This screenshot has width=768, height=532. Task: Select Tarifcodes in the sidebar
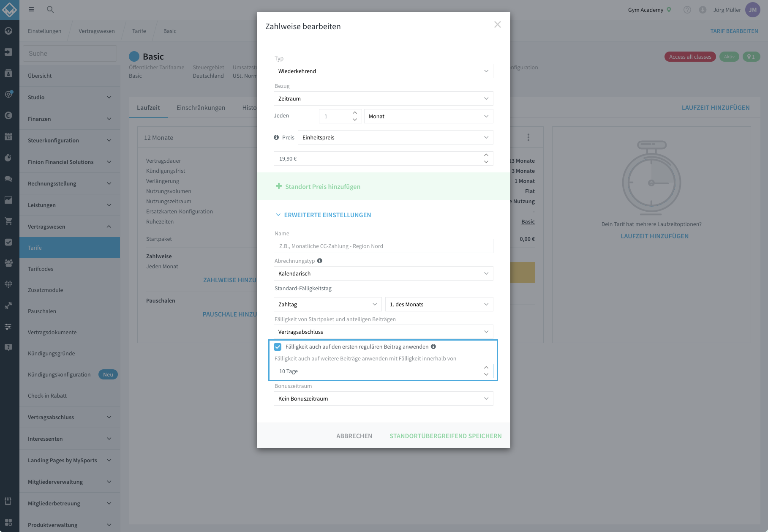(70, 269)
